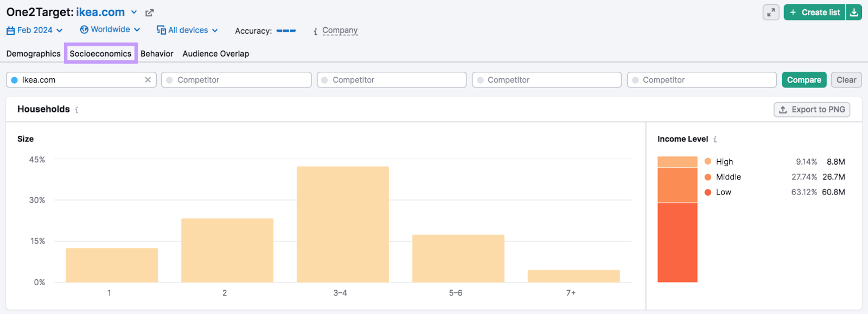This screenshot has width=868, height=314.
Task: Click the Clear button
Action: coord(846,80)
